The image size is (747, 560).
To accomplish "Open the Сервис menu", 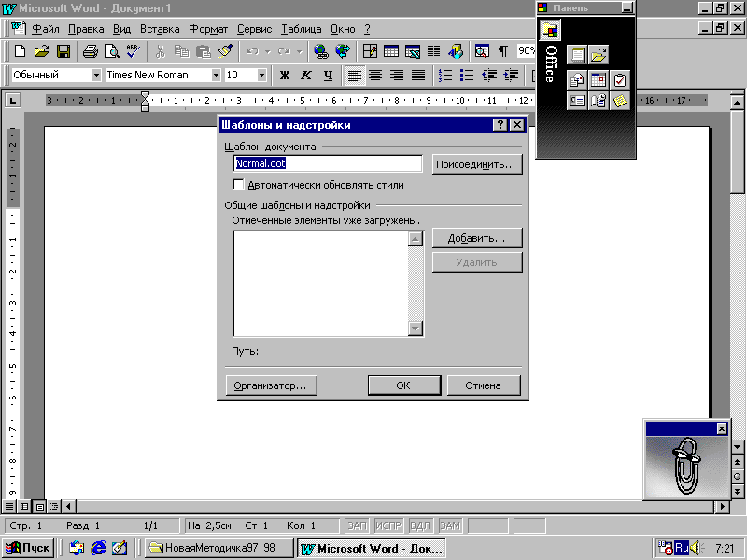I will pos(254,29).
